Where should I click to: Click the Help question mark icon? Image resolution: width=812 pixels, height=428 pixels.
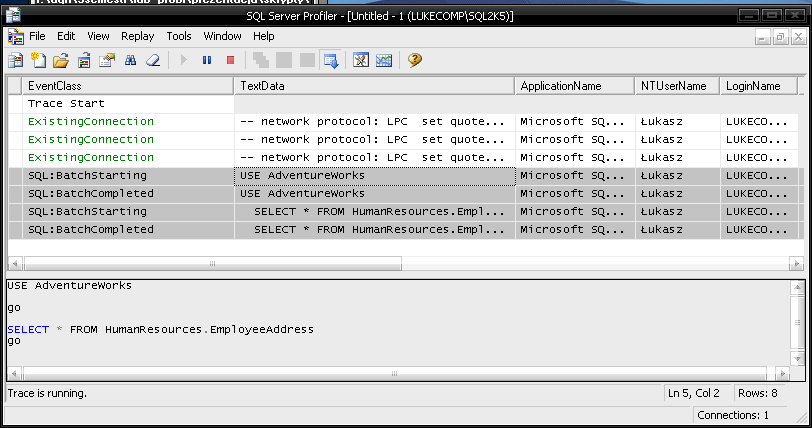(x=414, y=60)
